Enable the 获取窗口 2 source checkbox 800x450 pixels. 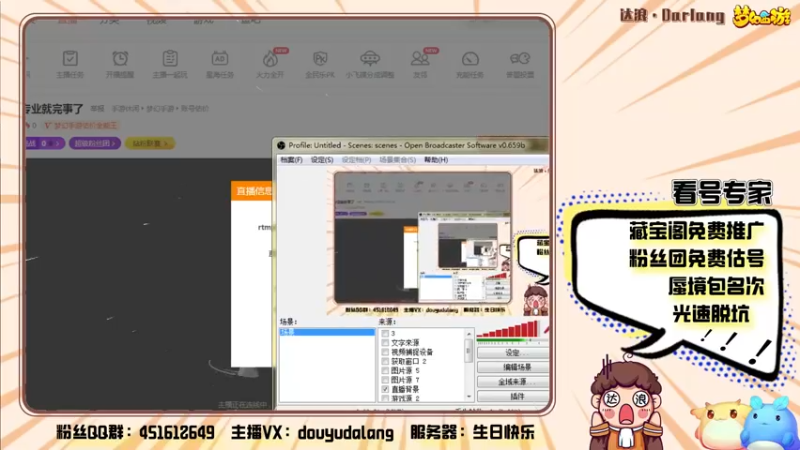(x=385, y=361)
